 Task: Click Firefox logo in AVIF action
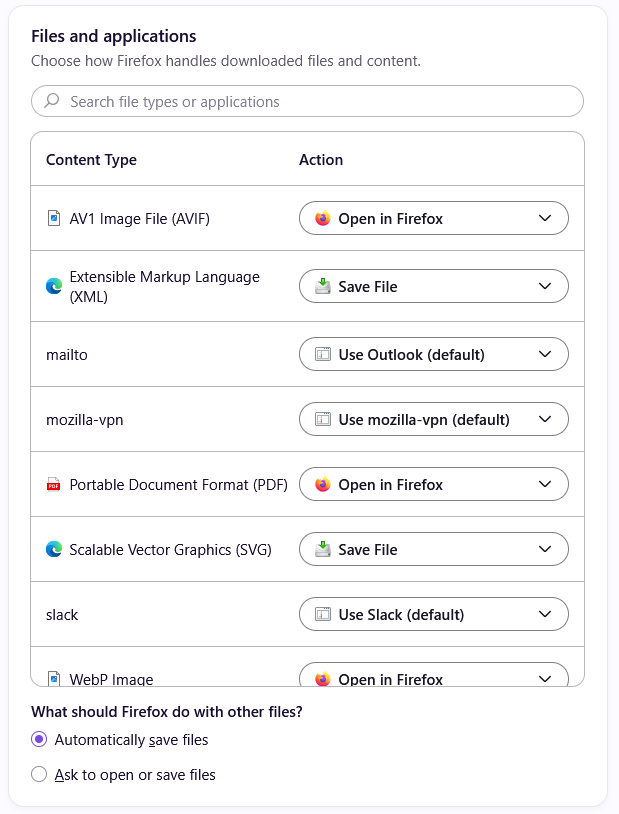click(323, 218)
